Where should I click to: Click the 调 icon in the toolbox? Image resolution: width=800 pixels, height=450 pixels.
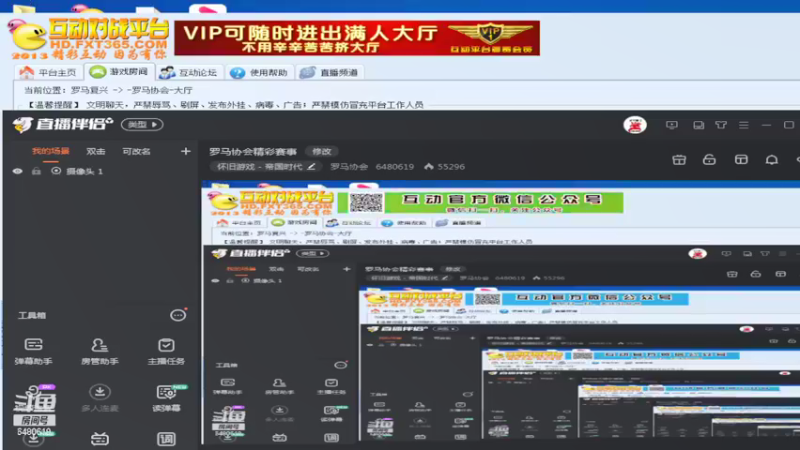click(166, 439)
